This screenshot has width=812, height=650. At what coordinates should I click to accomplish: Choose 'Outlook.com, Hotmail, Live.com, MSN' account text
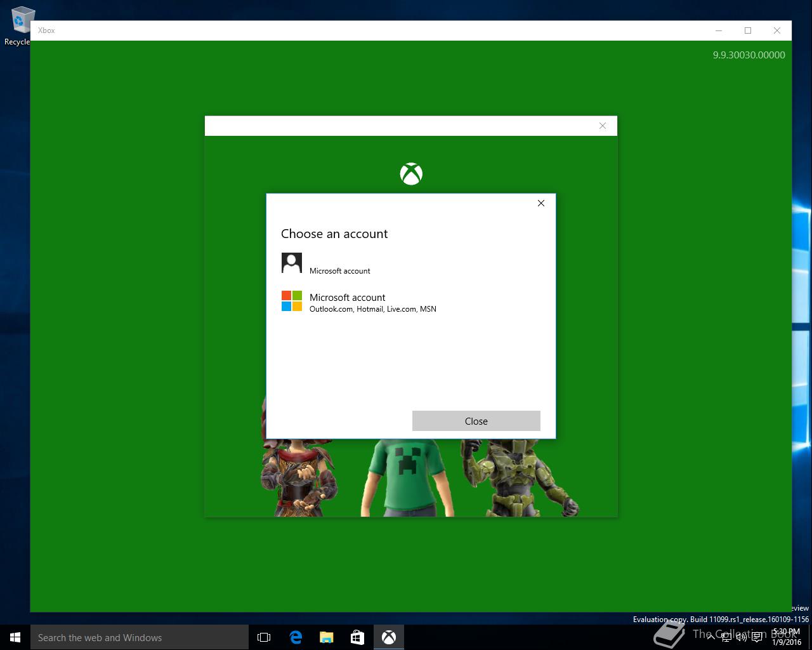pyautogui.click(x=373, y=309)
